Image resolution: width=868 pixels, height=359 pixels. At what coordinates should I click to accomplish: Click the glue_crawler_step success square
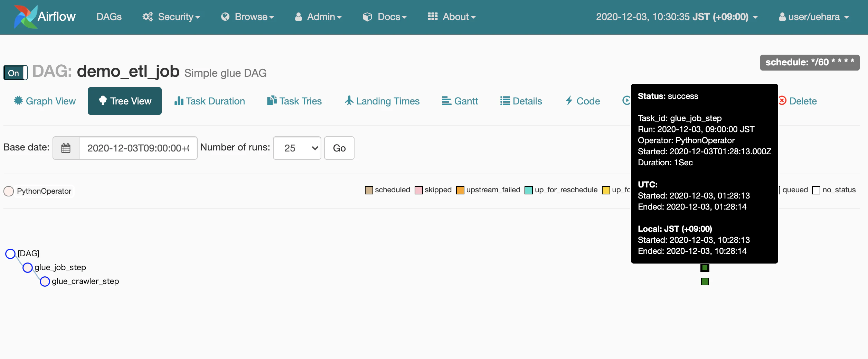(705, 282)
